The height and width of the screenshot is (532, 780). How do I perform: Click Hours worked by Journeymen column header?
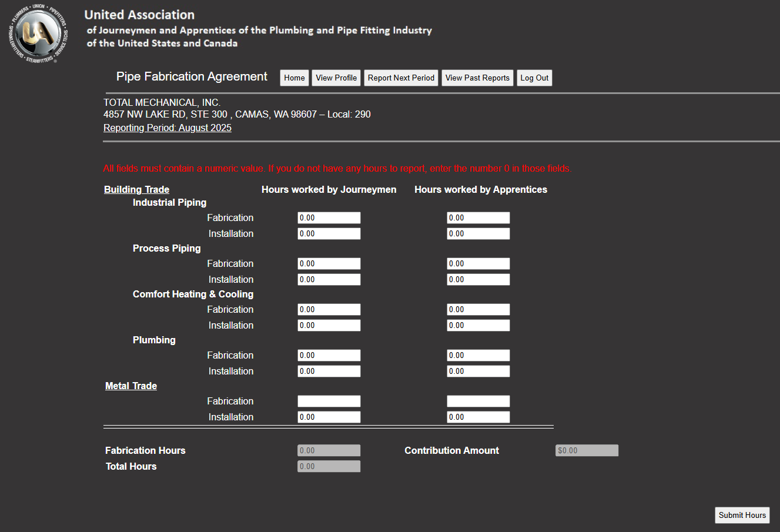click(329, 189)
